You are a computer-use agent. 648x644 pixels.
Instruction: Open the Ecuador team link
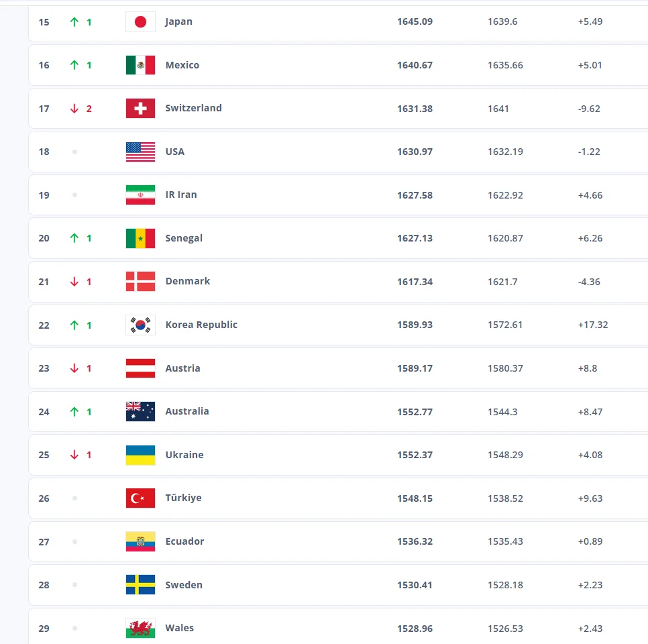coord(184,541)
